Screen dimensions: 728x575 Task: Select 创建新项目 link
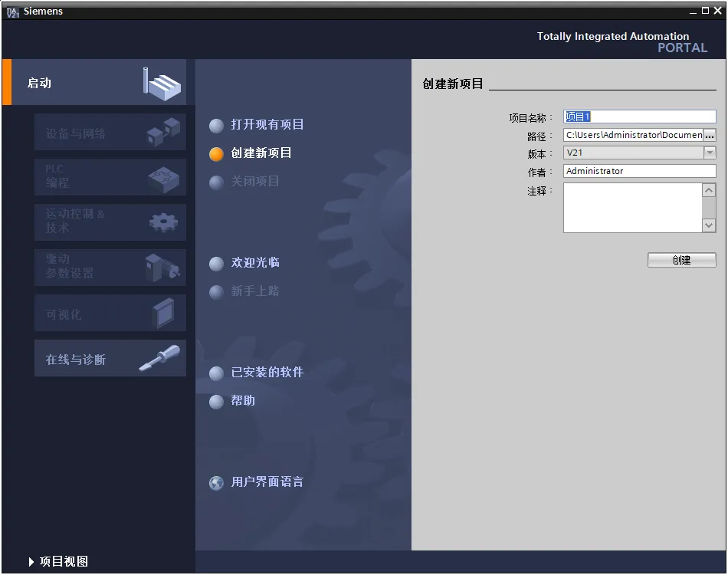coord(261,153)
